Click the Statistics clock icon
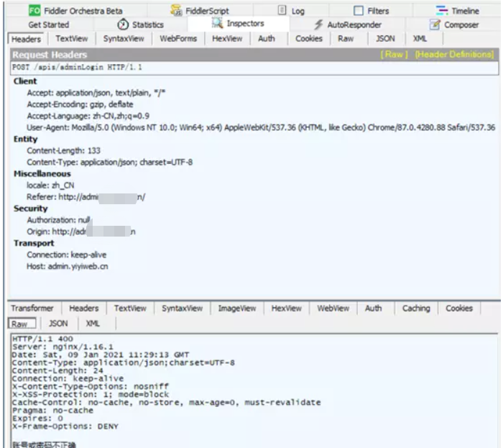 click(123, 24)
